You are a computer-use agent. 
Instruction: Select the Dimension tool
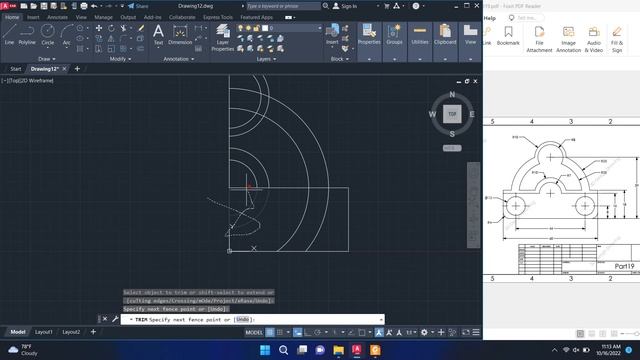coord(180,34)
